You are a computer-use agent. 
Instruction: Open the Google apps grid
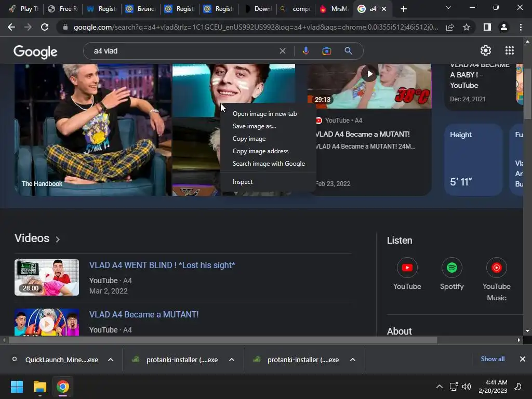(x=509, y=50)
